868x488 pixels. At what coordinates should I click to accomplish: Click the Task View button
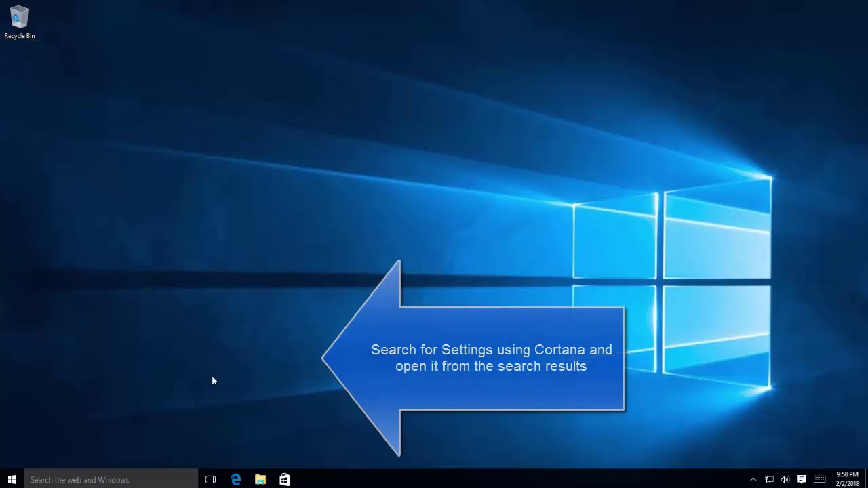coord(210,479)
